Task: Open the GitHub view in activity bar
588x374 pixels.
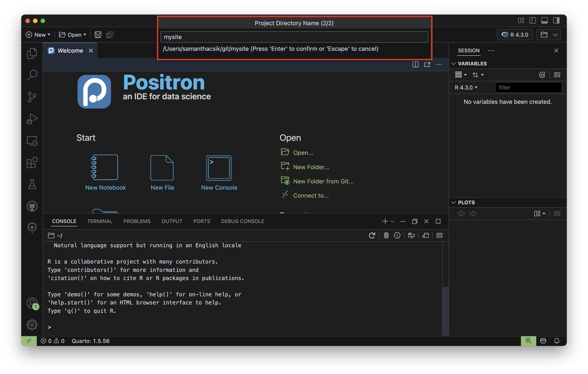Action: 32,206
